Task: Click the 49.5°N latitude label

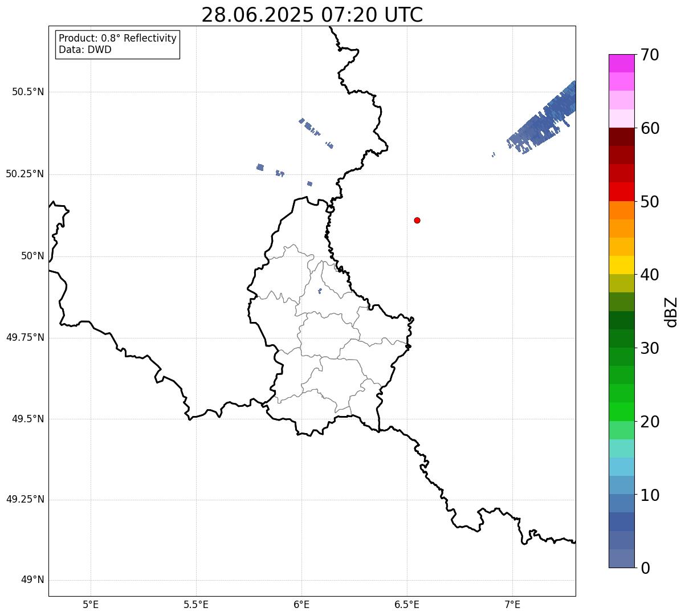Action: [28, 419]
